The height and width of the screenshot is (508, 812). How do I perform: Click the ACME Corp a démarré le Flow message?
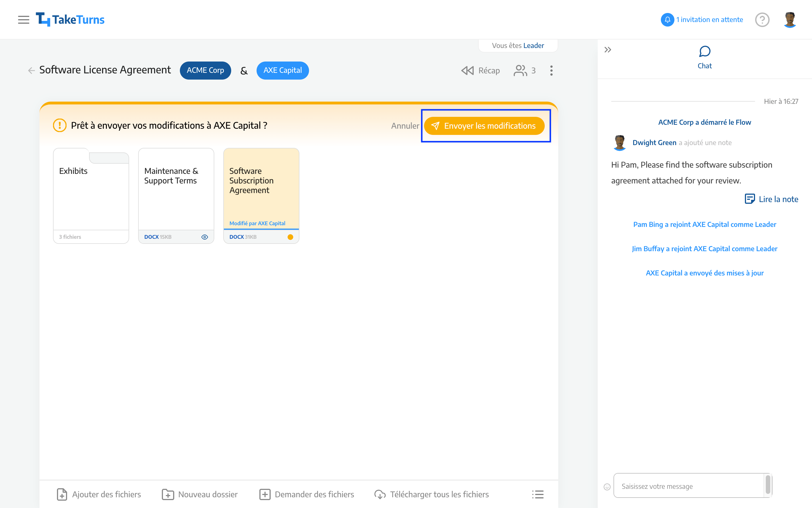(704, 122)
